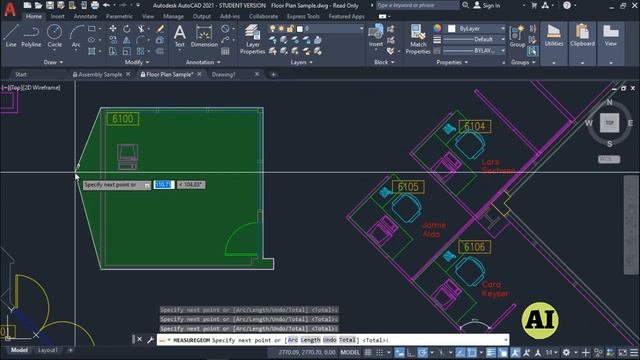The image size is (640, 360).
Task: Click the Total option in command line
Action: point(347,340)
